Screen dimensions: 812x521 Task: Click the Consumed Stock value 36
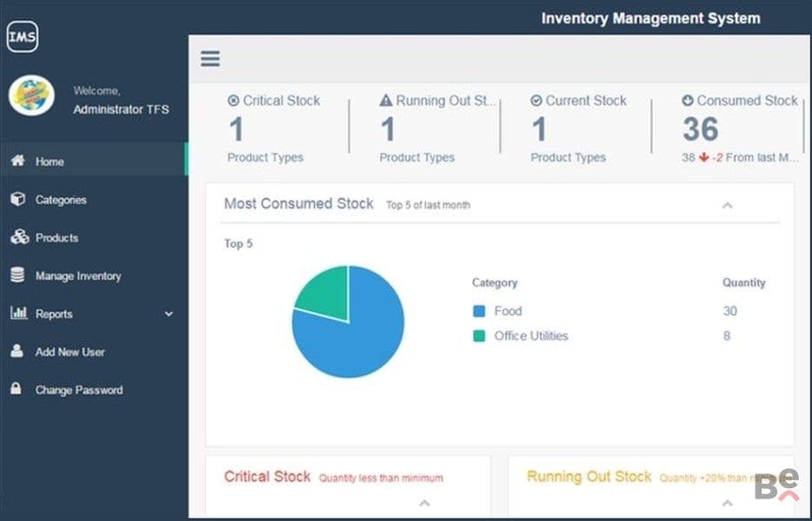(x=701, y=129)
